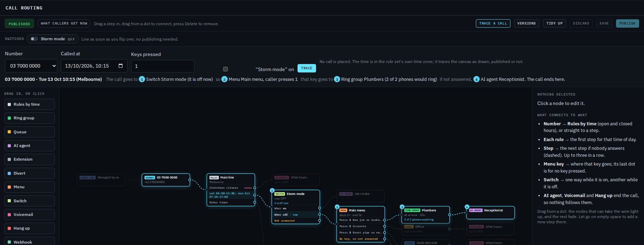This screenshot has width=644, height=245.
Task: Add a Switch step from the palette
Action: pos(29,201)
